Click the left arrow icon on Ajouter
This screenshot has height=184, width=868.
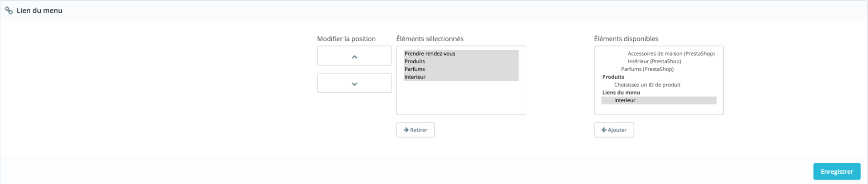[604, 130]
